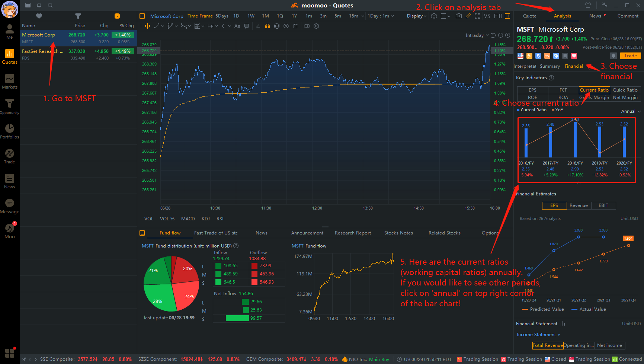This screenshot has width=644, height=364.
Task: Toggle the right side panel icon
Action: click(507, 16)
